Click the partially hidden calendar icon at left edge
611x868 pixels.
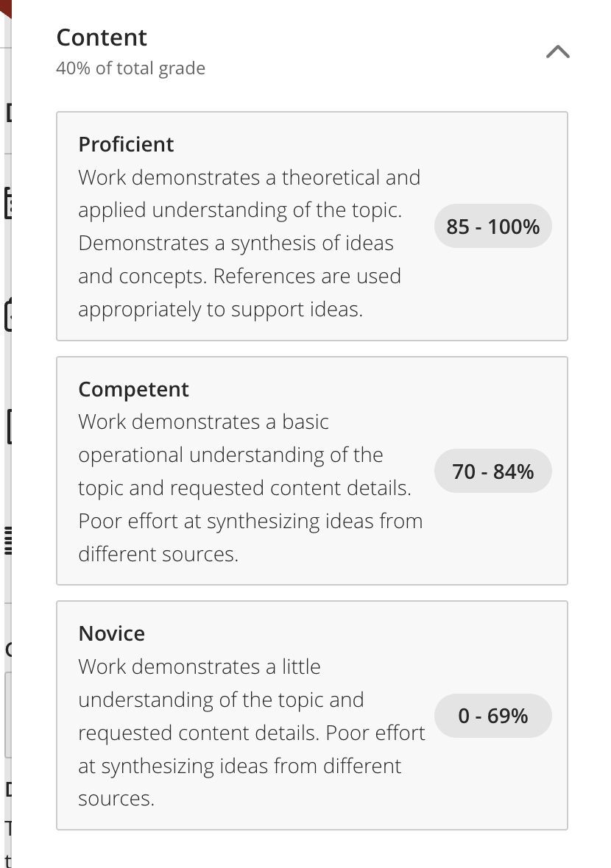(x=8, y=202)
